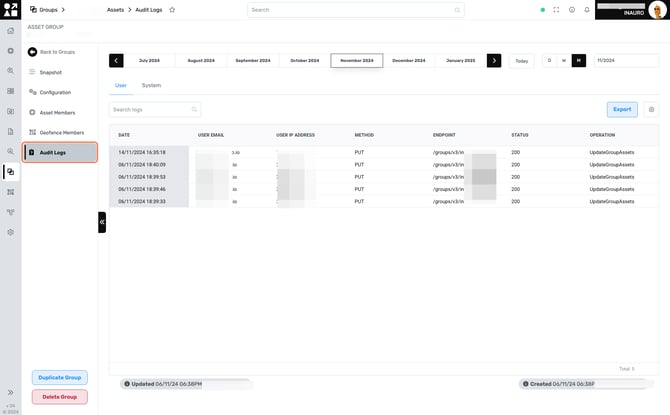Go to next months with right arrow
The image size is (670, 415).
[494, 61]
